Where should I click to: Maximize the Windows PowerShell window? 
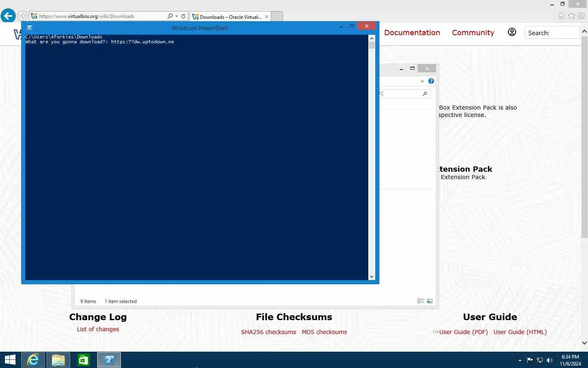pyautogui.click(x=352, y=26)
